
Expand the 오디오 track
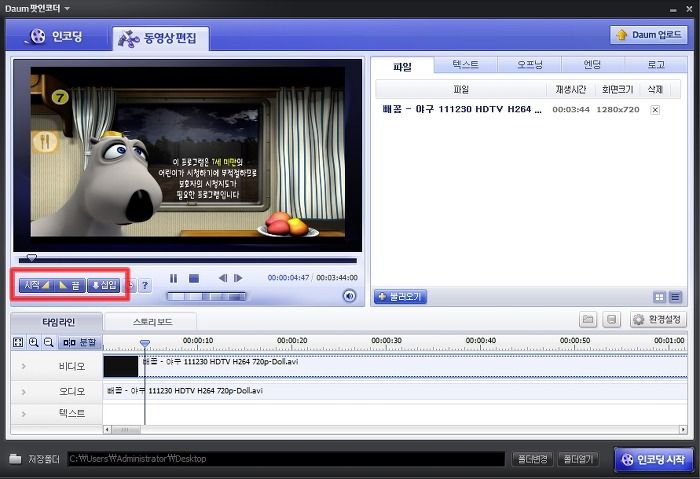[24, 392]
